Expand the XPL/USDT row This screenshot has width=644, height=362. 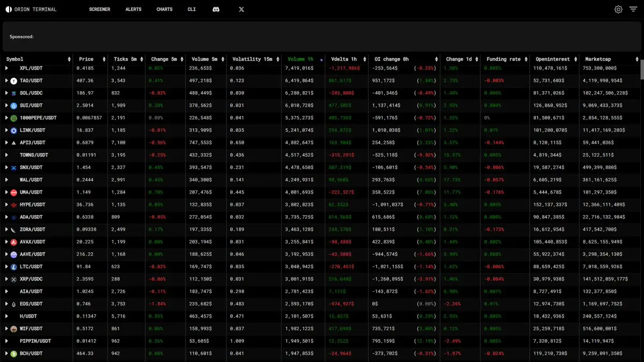tap(6, 68)
